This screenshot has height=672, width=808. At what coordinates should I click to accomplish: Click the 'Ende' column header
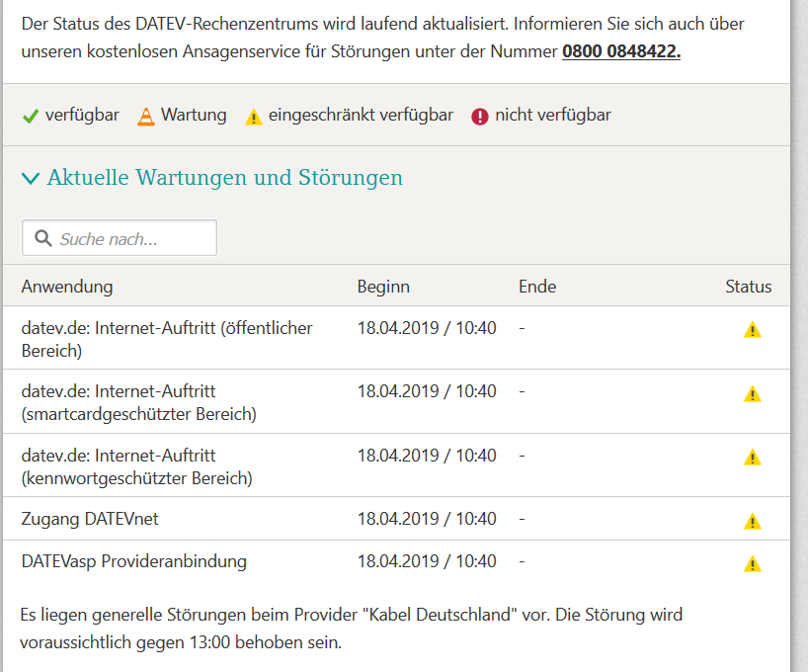(537, 287)
